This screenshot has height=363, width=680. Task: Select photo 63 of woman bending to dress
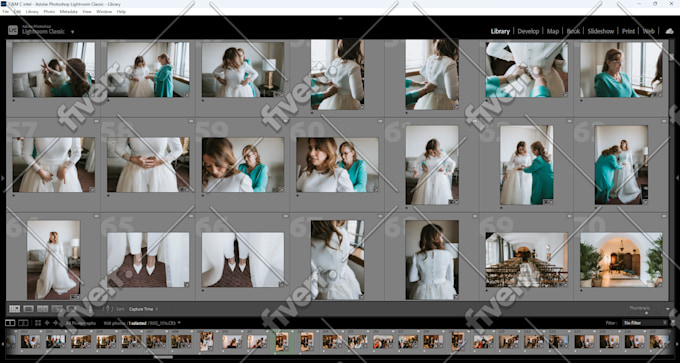[x=621, y=165]
